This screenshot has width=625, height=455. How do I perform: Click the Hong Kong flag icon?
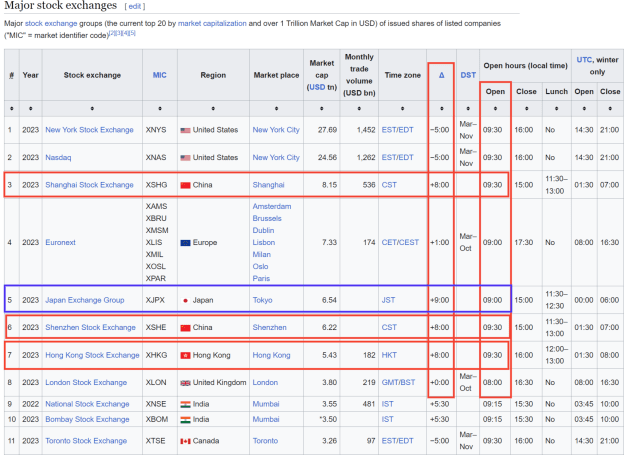[185, 355]
